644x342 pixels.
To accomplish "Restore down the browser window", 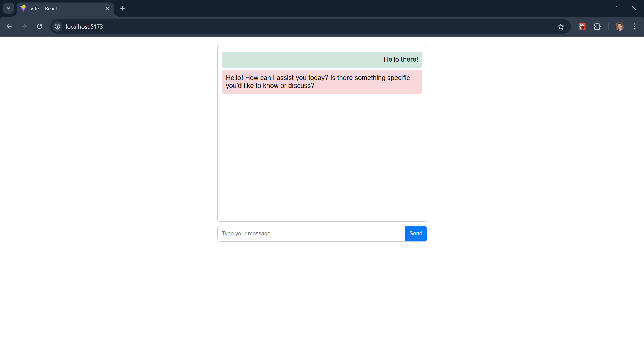I will point(615,8).
